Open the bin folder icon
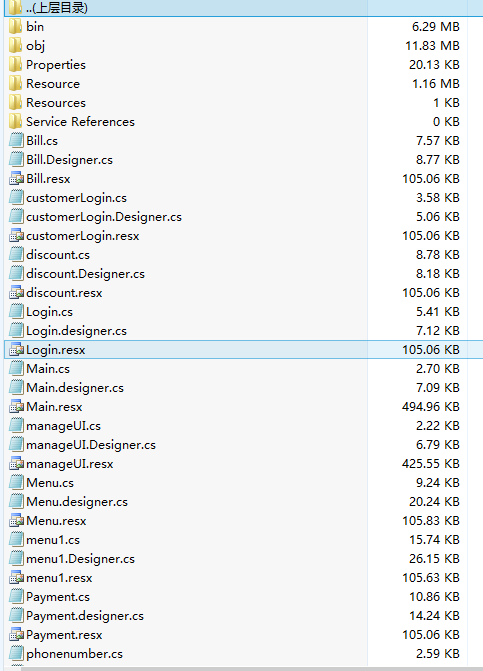This screenshot has width=483, height=671. click(x=15, y=27)
